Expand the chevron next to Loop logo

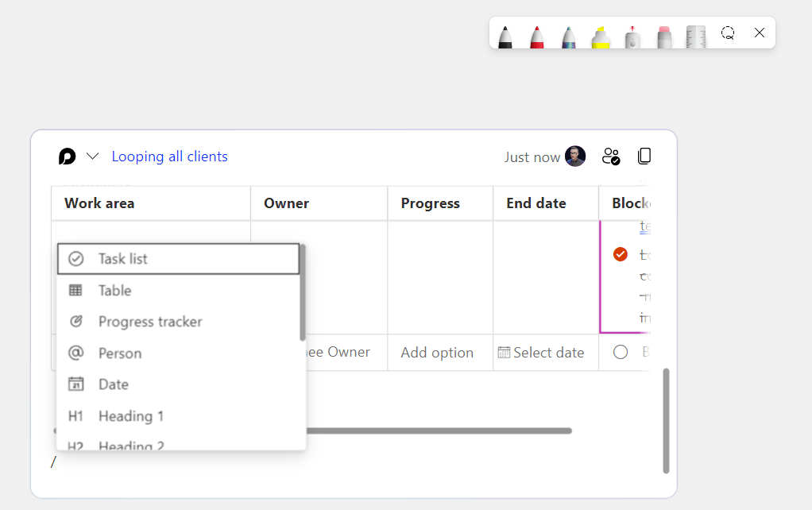click(x=92, y=156)
